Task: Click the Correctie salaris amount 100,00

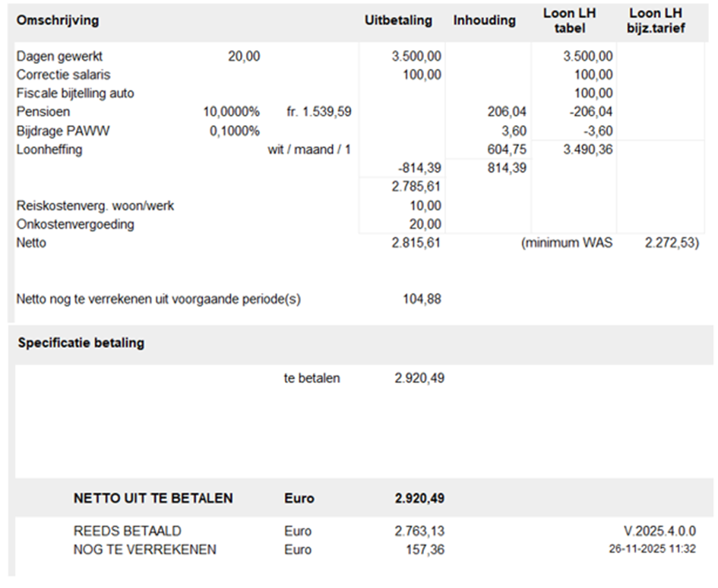Action: coord(422,74)
